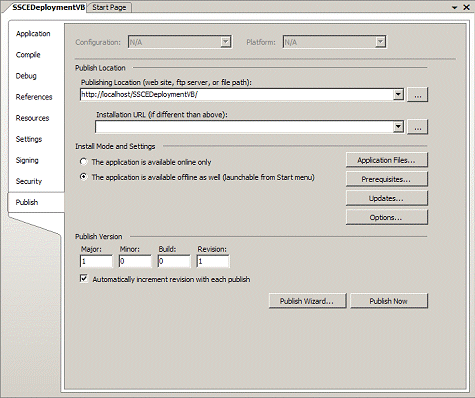475x398 pixels.
Task: Select the References tab
Action: click(34, 97)
